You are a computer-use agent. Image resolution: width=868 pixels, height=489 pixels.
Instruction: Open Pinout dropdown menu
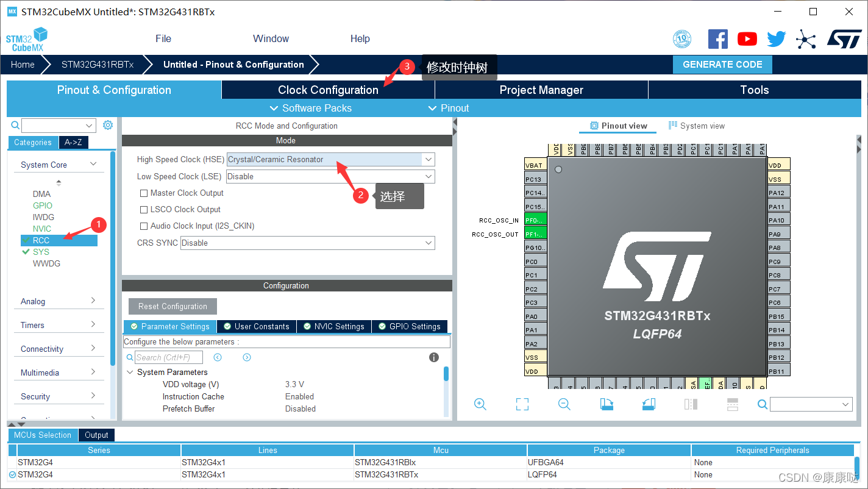449,108
